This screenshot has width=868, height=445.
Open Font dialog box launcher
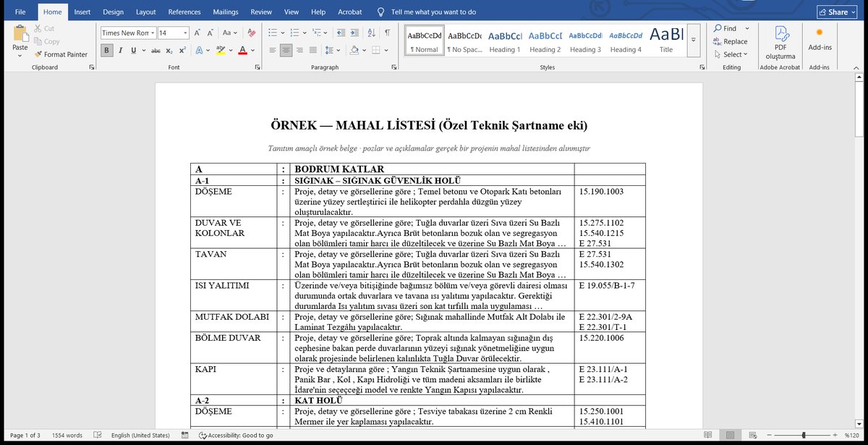[258, 67]
